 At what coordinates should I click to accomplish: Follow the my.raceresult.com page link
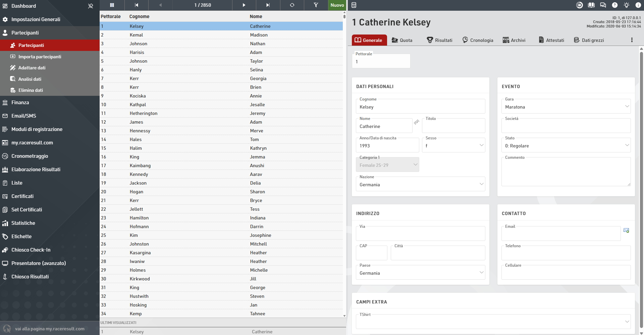[x=49, y=329]
